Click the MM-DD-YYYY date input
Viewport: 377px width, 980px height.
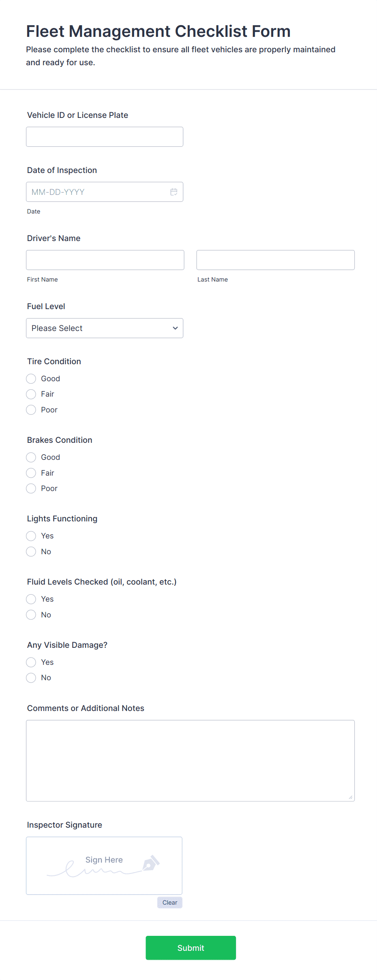(x=93, y=192)
